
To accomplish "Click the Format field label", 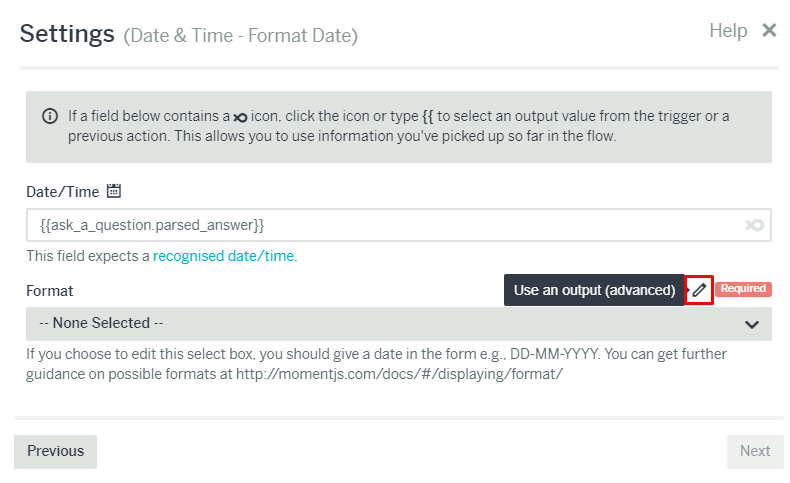I will point(49,291).
